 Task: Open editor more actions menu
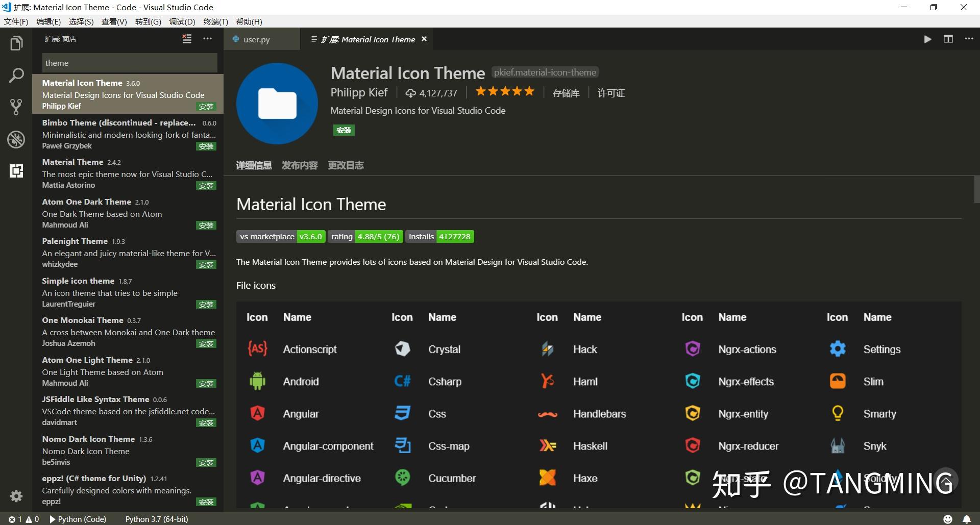coord(969,39)
